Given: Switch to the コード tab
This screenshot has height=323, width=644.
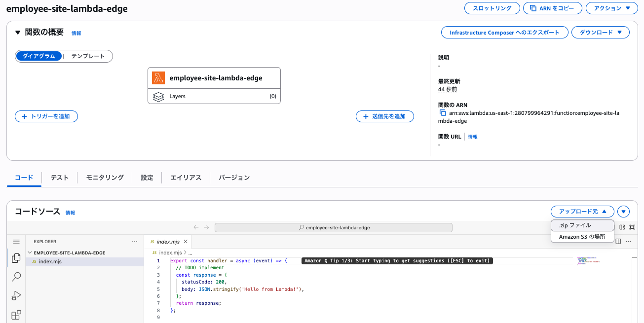Looking at the screenshot, I should pos(24,178).
